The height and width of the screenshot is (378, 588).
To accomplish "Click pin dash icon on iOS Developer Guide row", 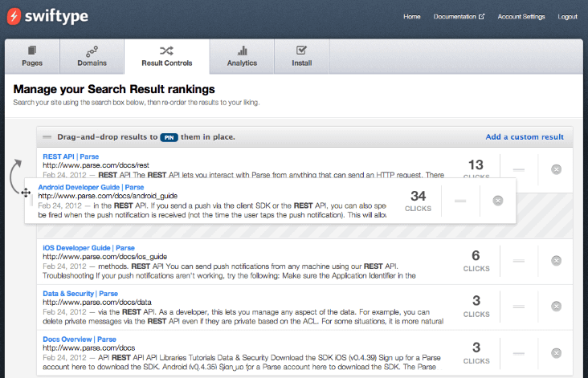I will pos(519,261).
